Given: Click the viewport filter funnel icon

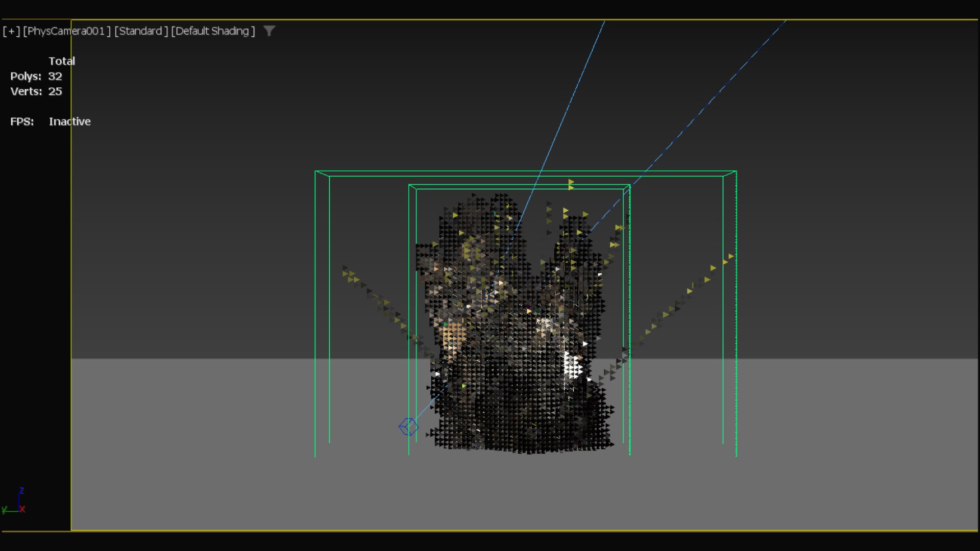Looking at the screenshot, I should [269, 31].
